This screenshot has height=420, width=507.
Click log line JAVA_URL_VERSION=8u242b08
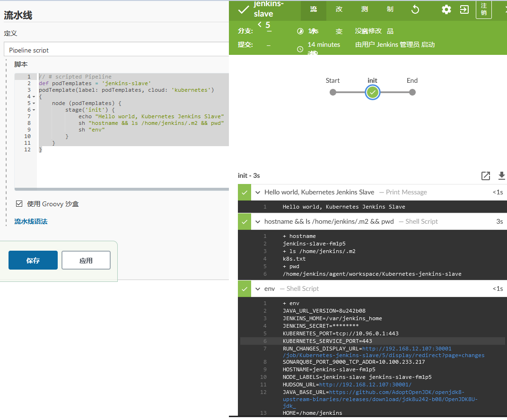[x=324, y=311]
